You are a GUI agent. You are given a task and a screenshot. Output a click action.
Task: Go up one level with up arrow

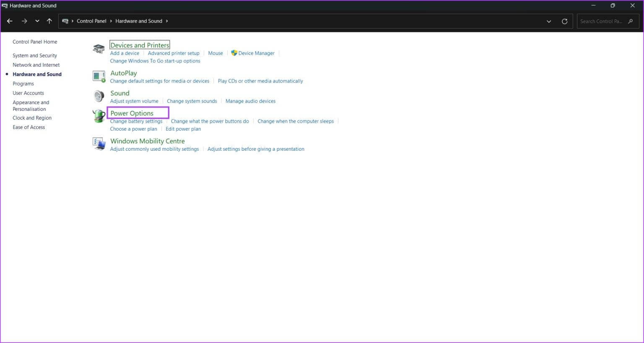[x=49, y=21]
